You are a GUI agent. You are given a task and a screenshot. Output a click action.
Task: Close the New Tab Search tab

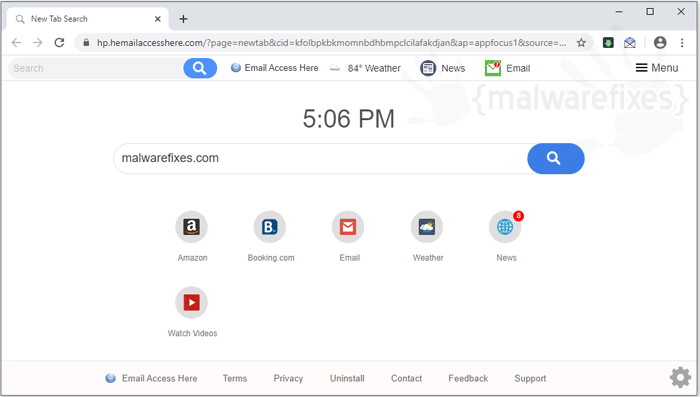pyautogui.click(x=158, y=19)
